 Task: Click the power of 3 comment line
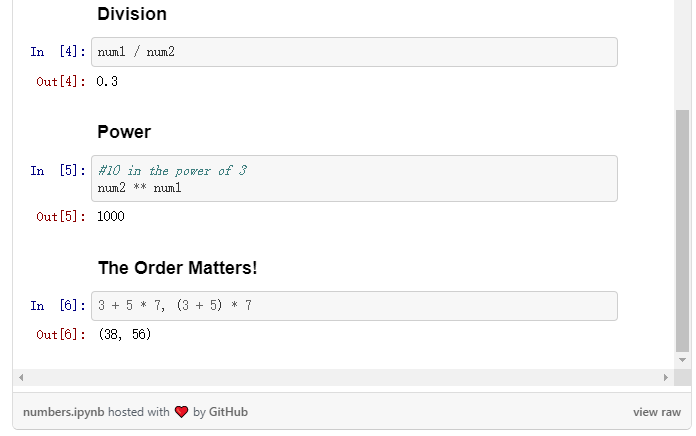172,170
